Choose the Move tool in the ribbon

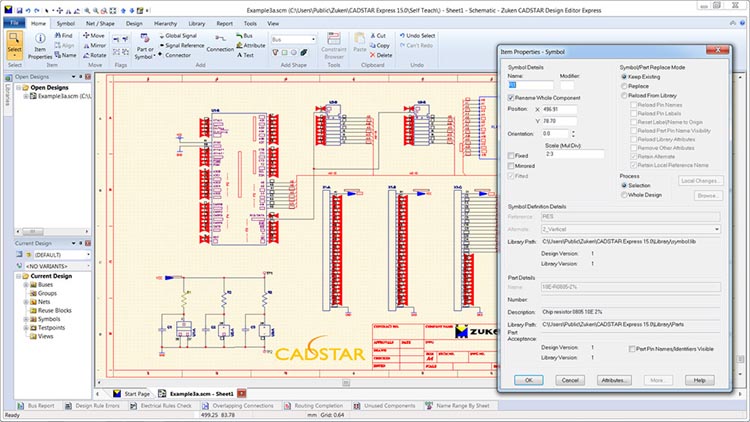[x=93, y=35]
